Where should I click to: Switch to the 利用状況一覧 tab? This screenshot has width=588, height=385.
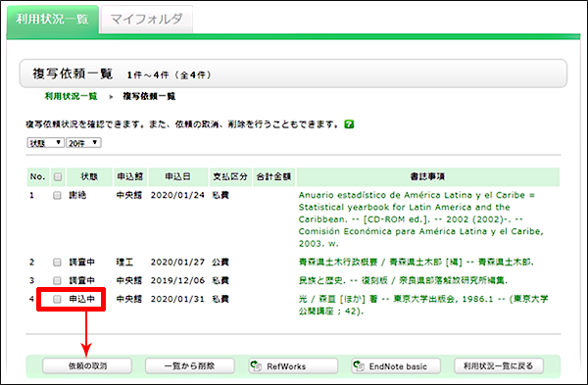(x=53, y=20)
